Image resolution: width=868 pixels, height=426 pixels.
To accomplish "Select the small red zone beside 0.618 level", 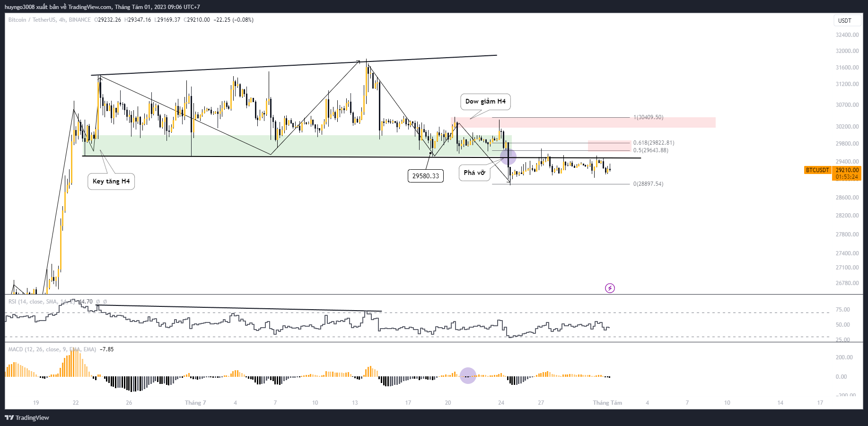I will coord(609,146).
